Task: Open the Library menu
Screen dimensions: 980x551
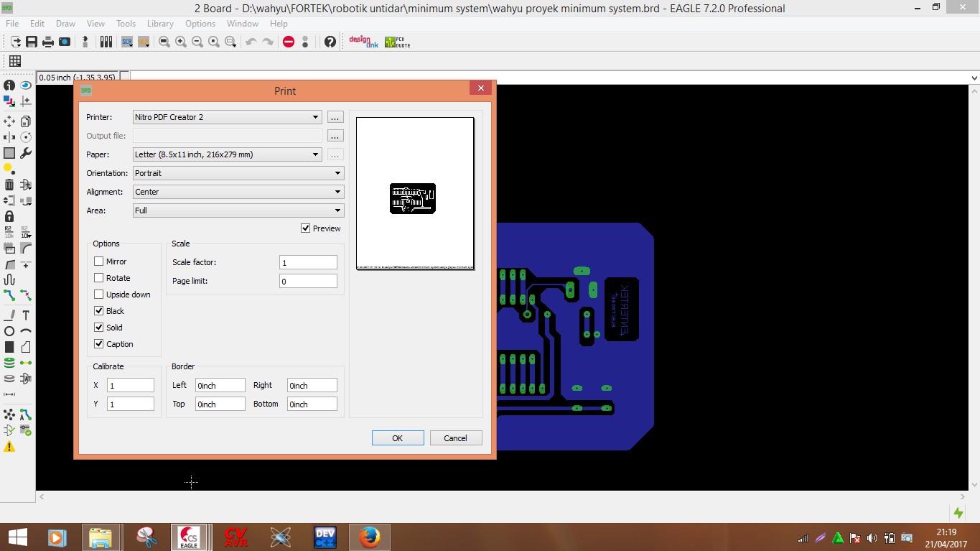Action: click(159, 23)
